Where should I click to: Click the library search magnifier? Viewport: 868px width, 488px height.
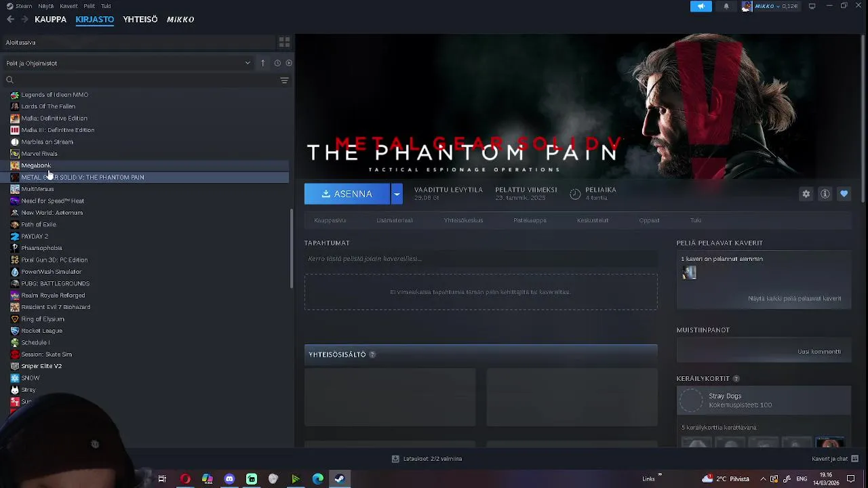click(x=9, y=80)
